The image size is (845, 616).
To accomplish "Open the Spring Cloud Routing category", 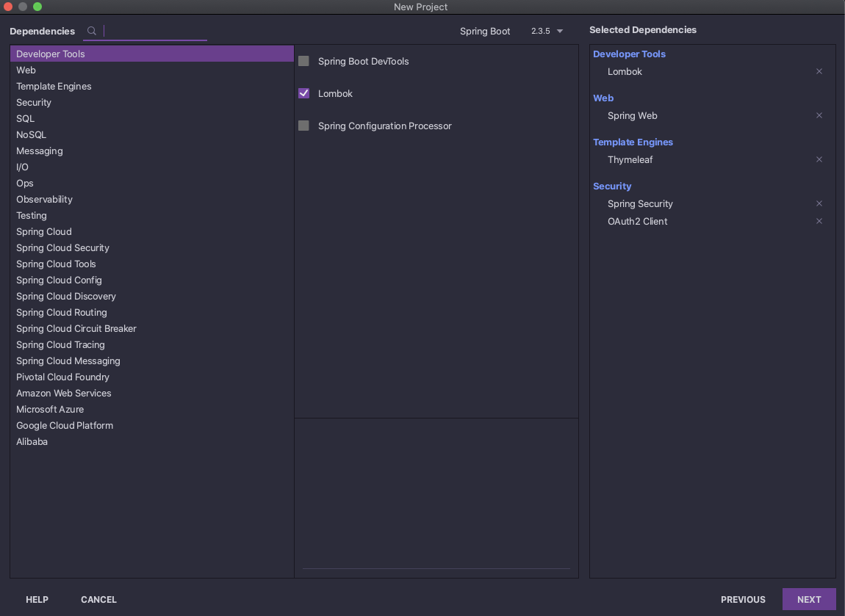I will pos(152,312).
